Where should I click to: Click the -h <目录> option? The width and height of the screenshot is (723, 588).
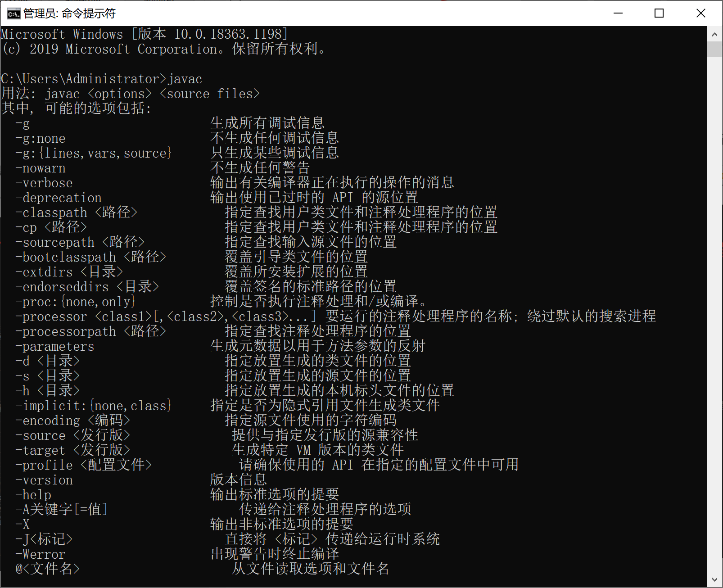pos(48,391)
